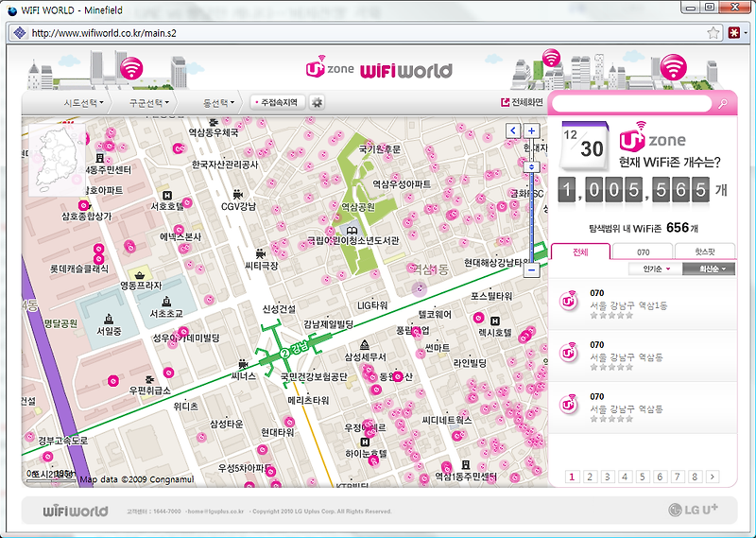Go to results page 1

click(x=572, y=477)
